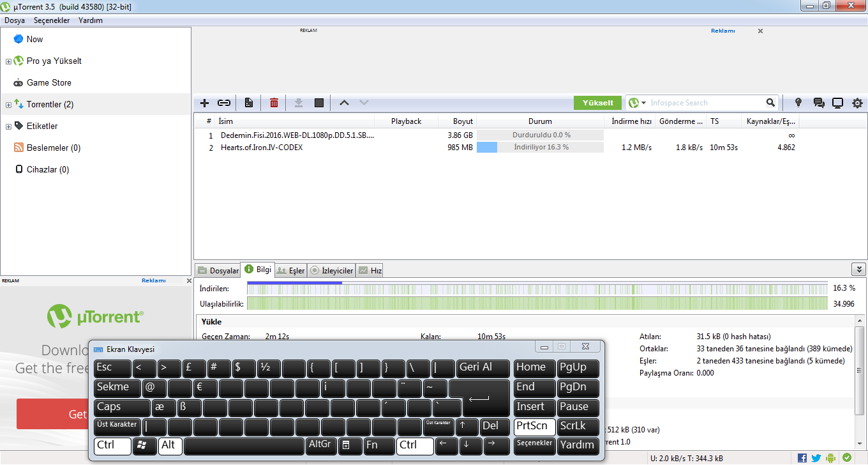Click the green Yükselt button
868x465 pixels.
[x=597, y=103]
